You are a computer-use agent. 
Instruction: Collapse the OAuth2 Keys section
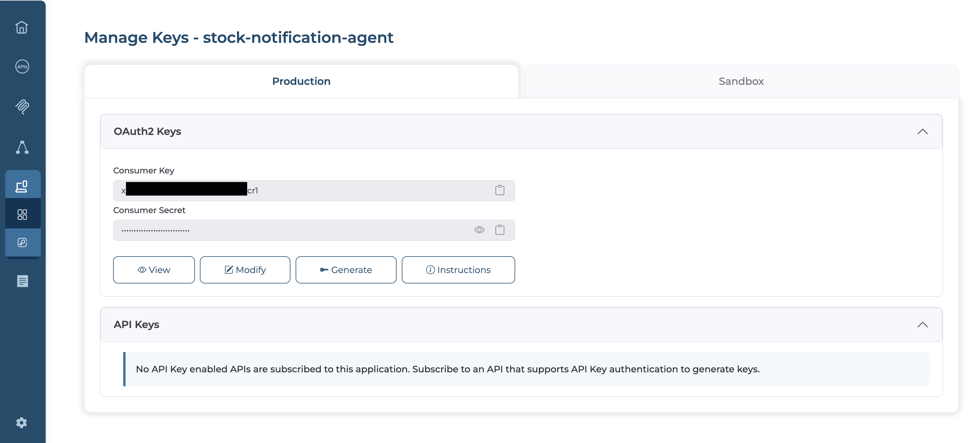(922, 131)
